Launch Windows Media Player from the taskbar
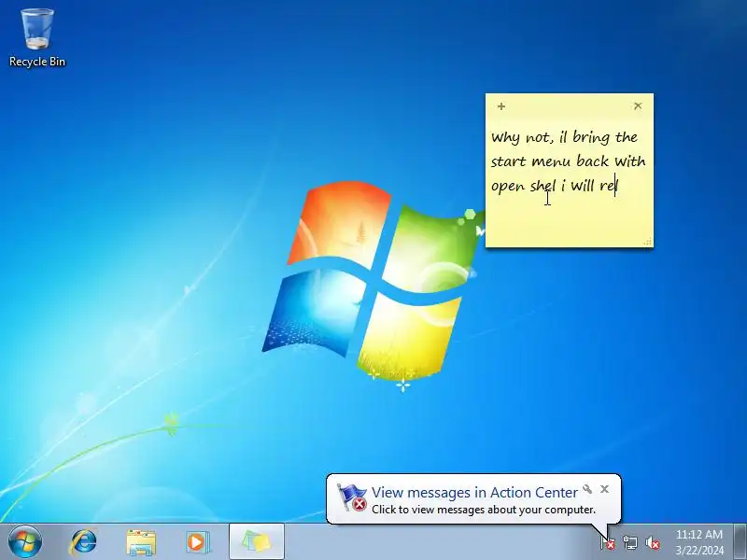The height and width of the screenshot is (560, 747). point(197,542)
